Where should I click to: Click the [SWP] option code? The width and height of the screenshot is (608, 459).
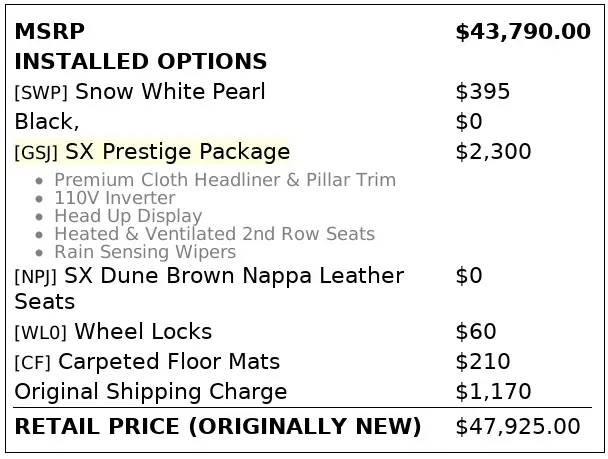pyautogui.click(x=41, y=93)
